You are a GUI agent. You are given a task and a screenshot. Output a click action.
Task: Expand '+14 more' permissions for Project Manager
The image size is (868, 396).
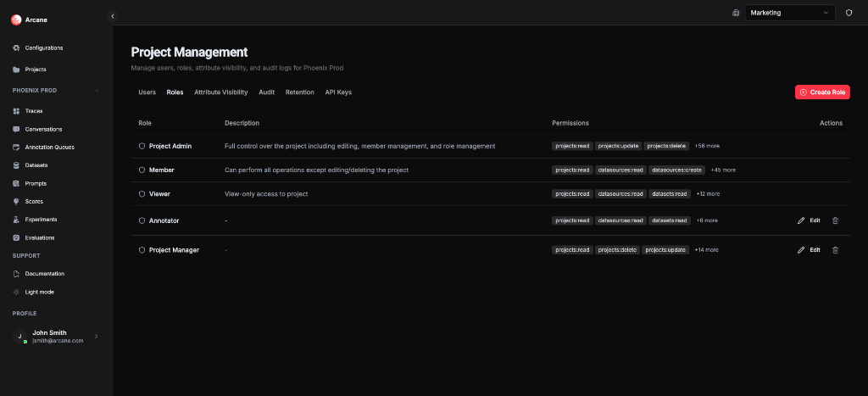(706, 250)
